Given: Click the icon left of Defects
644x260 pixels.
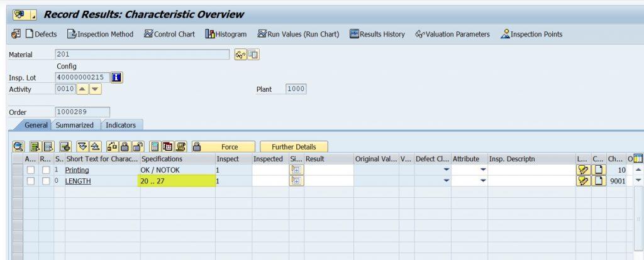Looking at the screenshot, I should [16, 34].
